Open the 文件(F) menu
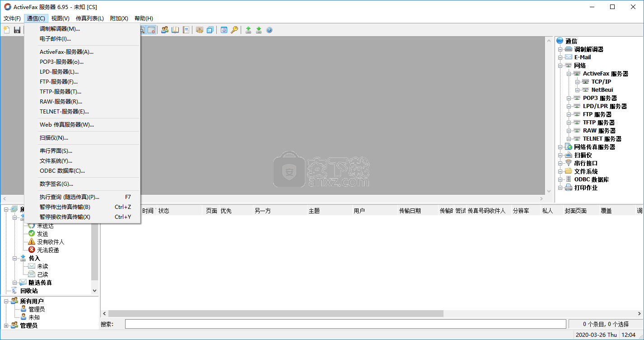 click(12, 19)
